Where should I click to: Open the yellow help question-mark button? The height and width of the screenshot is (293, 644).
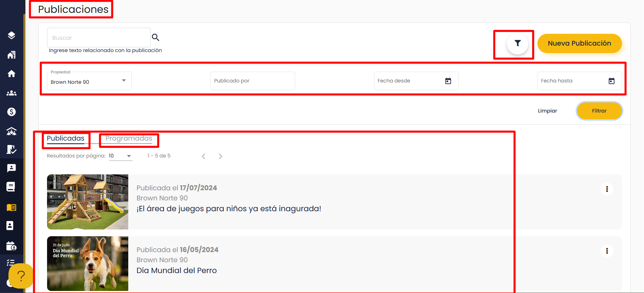[21, 276]
